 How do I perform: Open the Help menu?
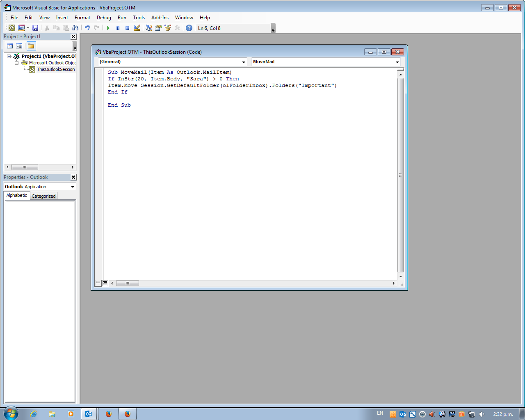[205, 18]
